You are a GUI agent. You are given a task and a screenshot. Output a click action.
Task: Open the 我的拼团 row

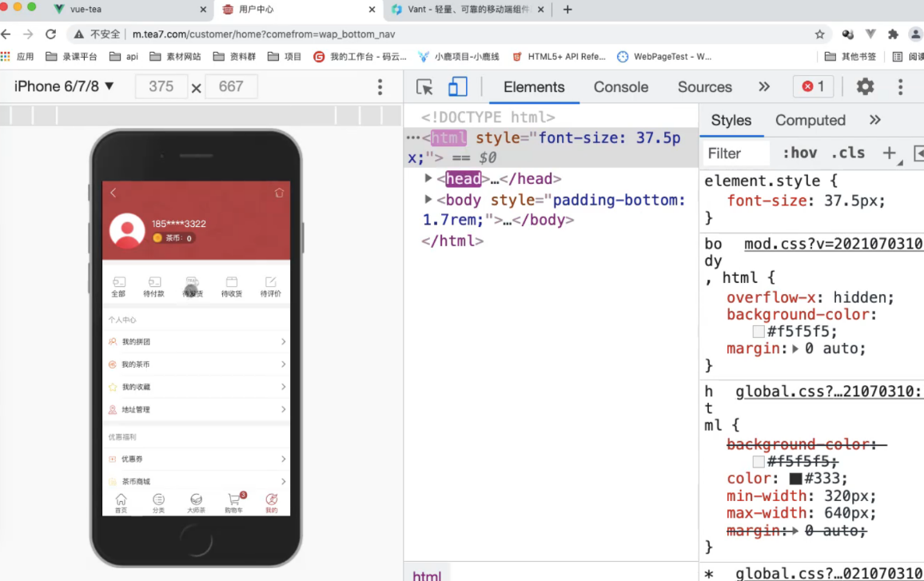coord(197,342)
